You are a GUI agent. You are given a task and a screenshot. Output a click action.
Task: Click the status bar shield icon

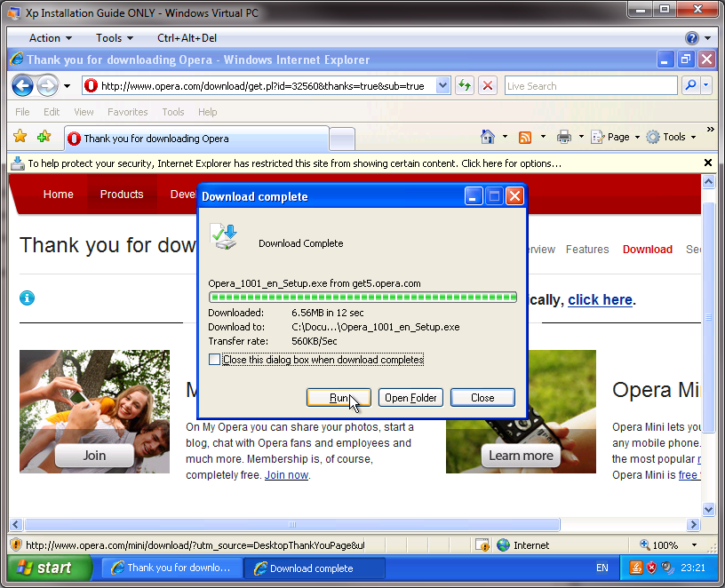pyautogui.click(x=16, y=544)
